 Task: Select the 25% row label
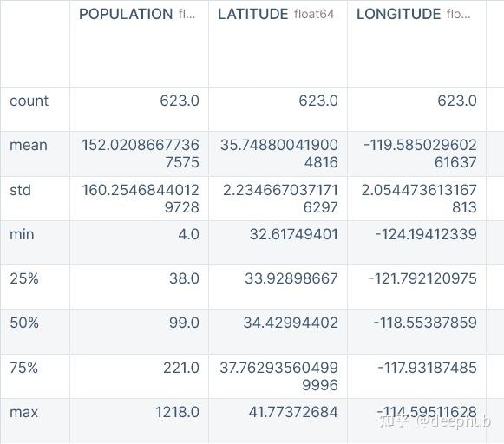[x=24, y=278]
